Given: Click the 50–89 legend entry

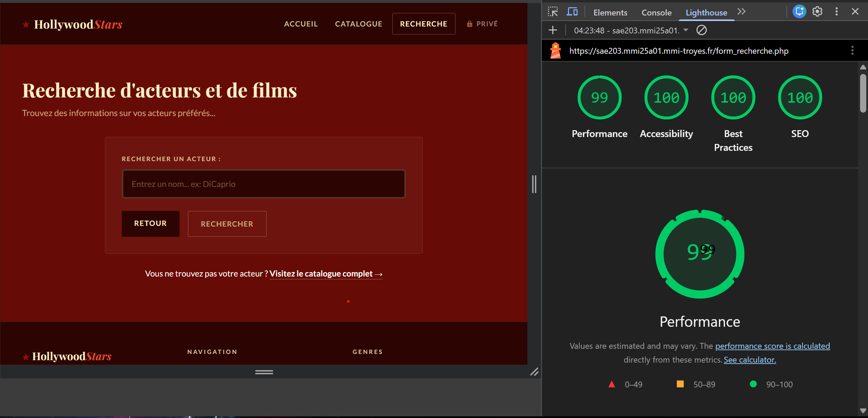Looking at the screenshot, I should point(696,384).
